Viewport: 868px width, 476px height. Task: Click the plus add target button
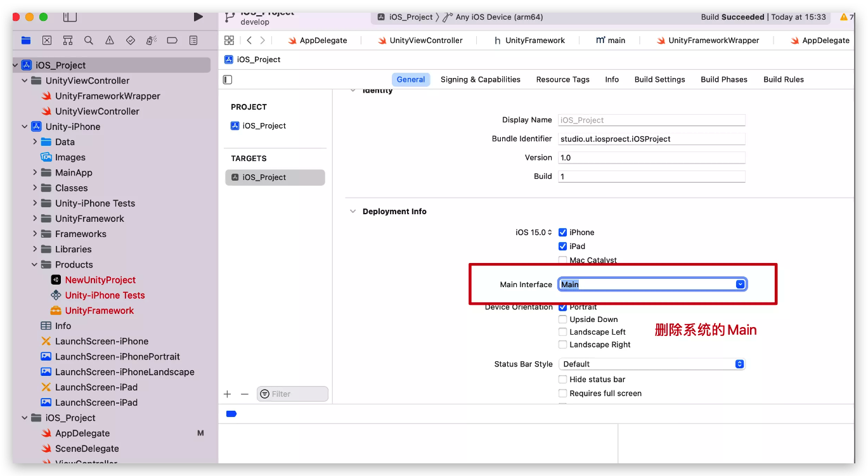pos(228,394)
